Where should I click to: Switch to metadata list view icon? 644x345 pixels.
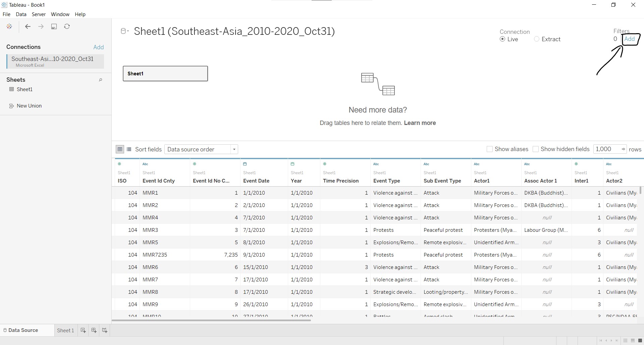tap(129, 149)
